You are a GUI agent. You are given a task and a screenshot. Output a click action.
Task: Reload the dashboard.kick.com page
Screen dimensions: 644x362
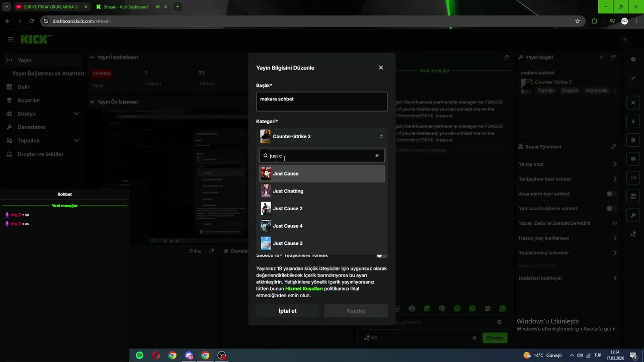click(x=31, y=21)
